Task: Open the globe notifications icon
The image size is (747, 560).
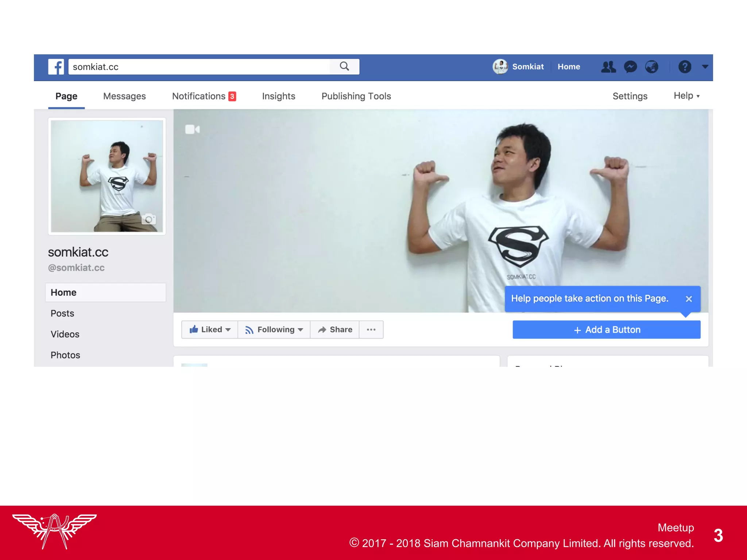Action: click(651, 67)
